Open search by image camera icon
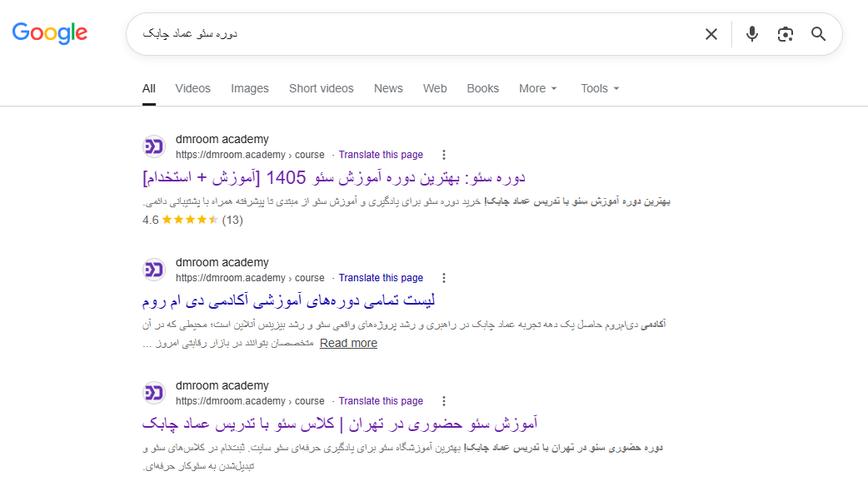Viewport: 868px width, 486px height. coord(785,34)
